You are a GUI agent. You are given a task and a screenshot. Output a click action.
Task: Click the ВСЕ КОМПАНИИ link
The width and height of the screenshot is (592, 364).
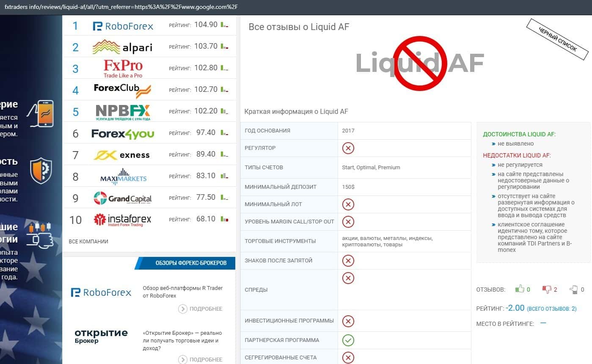(88, 242)
